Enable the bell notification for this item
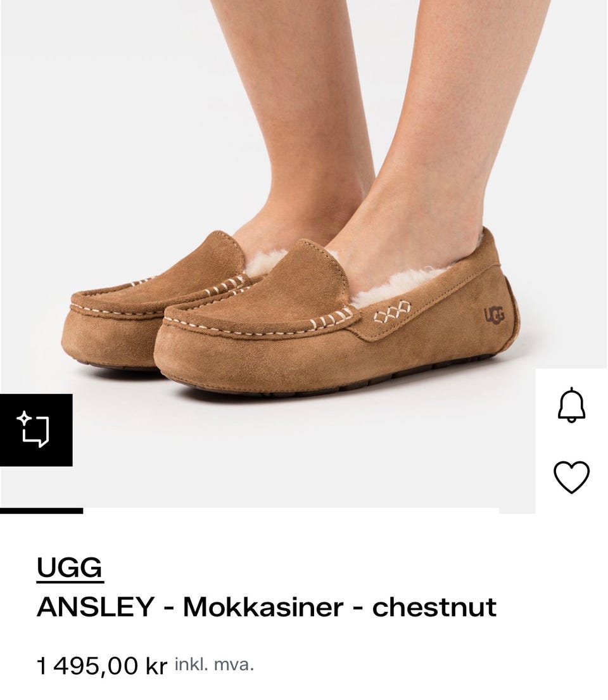This screenshot has width=608, height=700. tap(571, 405)
